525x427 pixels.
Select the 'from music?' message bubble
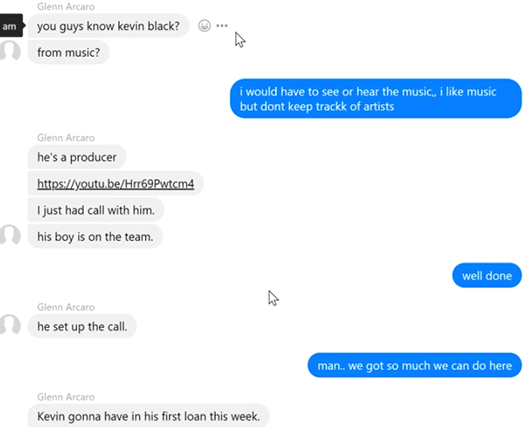pos(69,52)
